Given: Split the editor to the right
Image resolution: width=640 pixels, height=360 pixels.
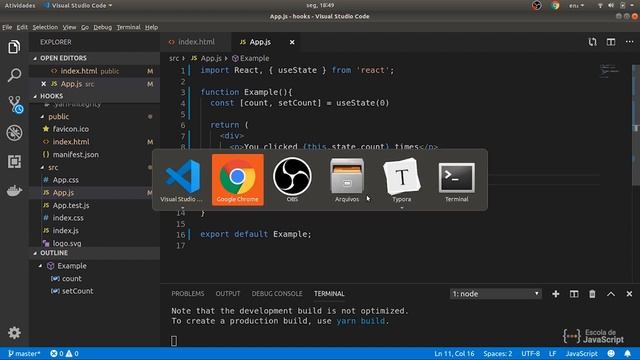Looking at the screenshot, I should click(611, 42).
